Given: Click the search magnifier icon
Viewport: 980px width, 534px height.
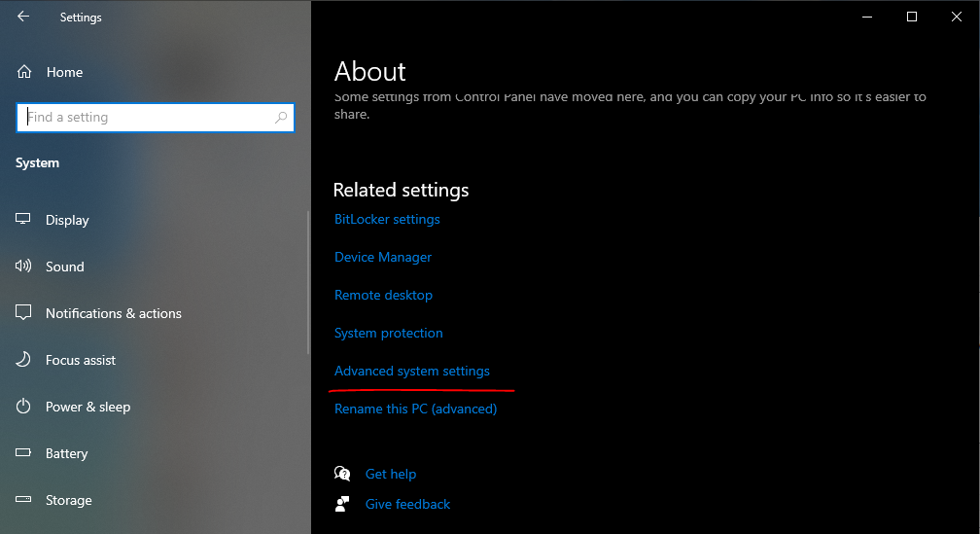Looking at the screenshot, I should click(281, 118).
